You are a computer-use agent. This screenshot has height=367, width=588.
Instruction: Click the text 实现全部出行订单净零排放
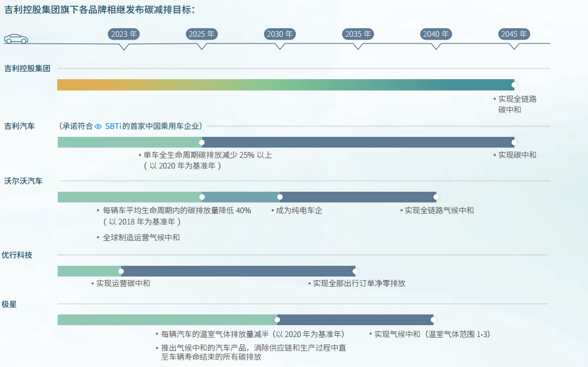click(x=359, y=283)
